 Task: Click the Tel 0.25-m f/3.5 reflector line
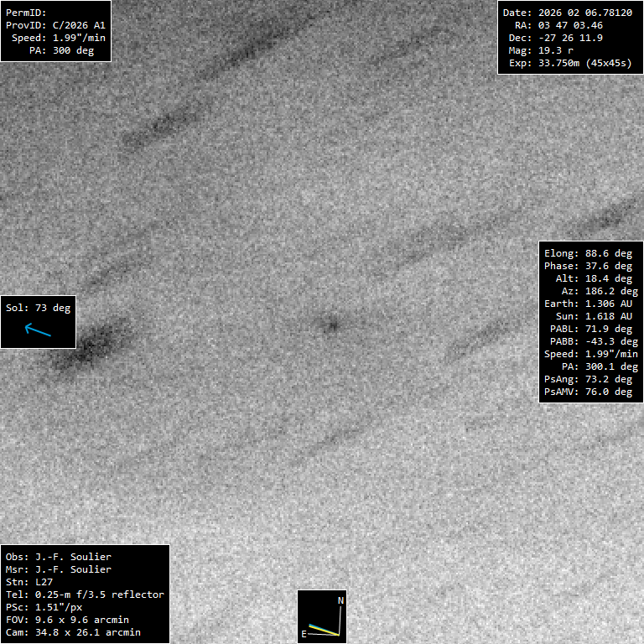85,595
